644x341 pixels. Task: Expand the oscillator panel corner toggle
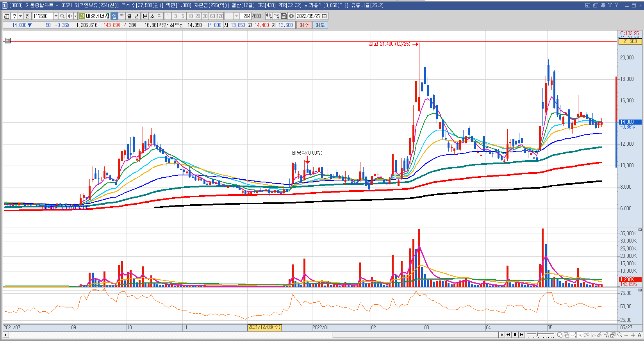(x=640, y=290)
